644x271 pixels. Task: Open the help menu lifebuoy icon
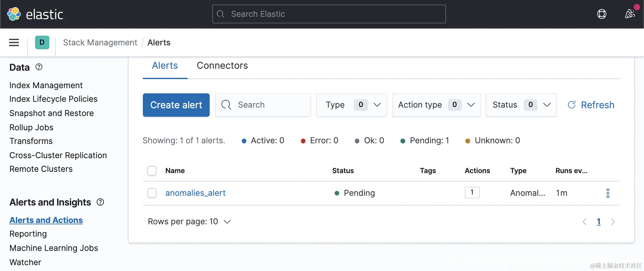click(601, 14)
